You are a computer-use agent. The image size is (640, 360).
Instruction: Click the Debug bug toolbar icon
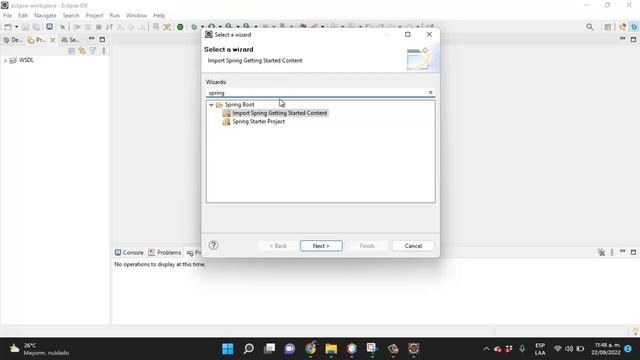pyautogui.click(x=194, y=27)
